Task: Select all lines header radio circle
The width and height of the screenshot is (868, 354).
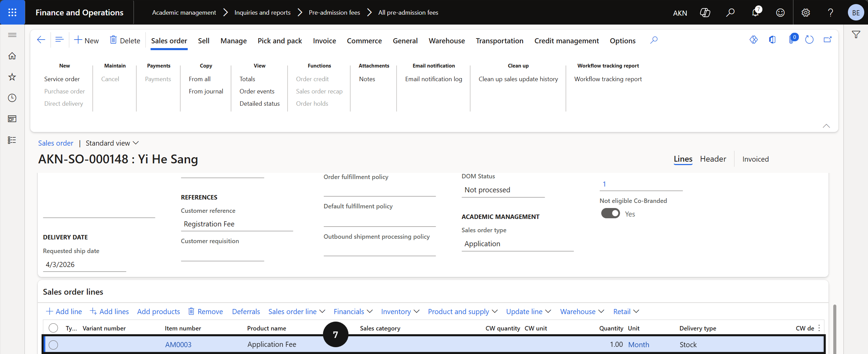Action: (53, 328)
